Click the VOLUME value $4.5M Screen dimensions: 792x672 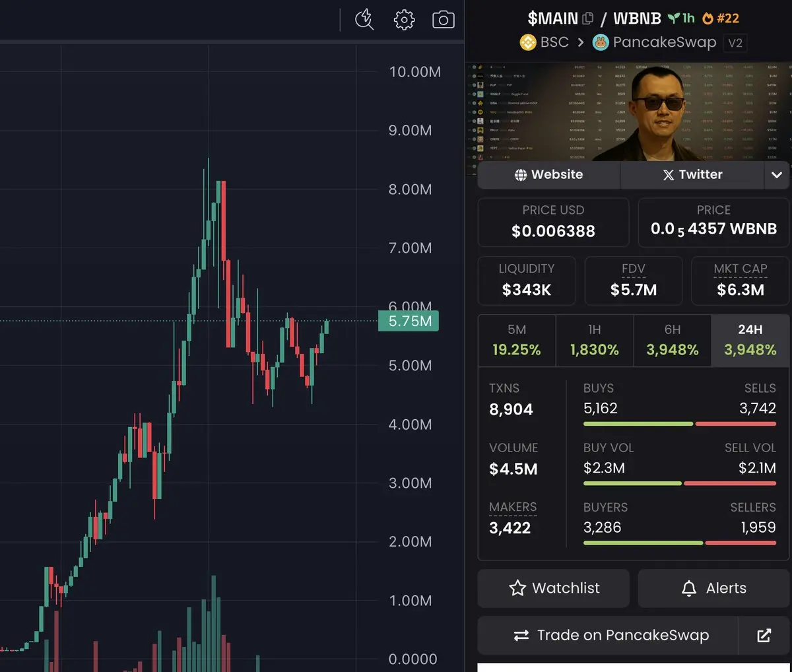513,469
